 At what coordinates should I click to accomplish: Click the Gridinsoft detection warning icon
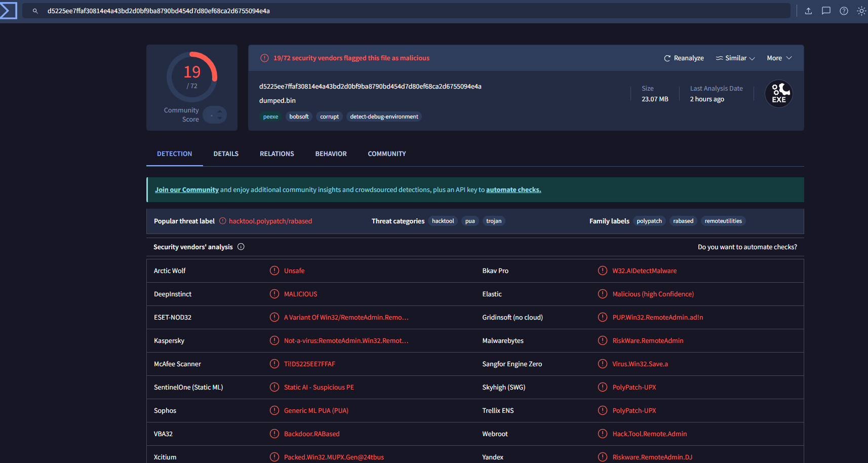(x=603, y=317)
